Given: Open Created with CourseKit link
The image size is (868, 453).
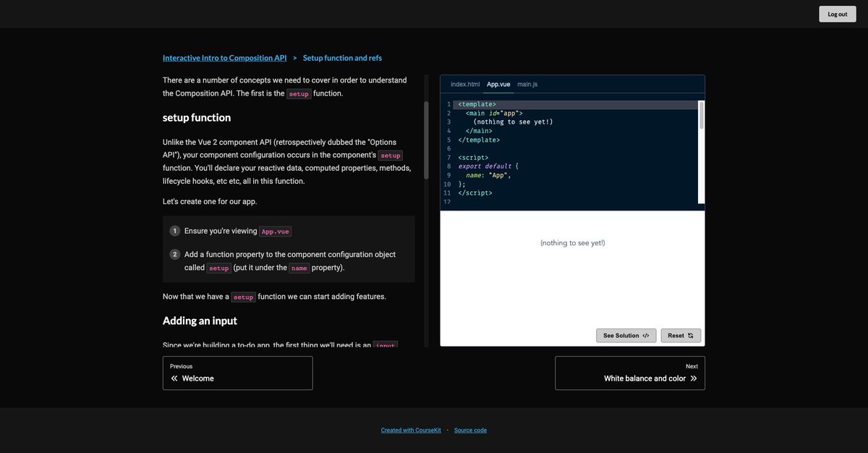Looking at the screenshot, I should point(411,430).
